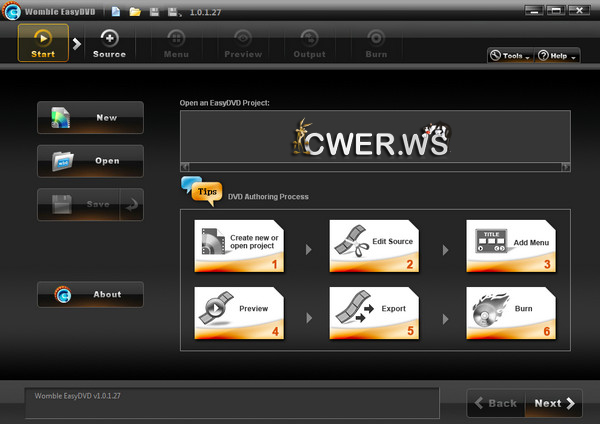The image size is (600, 424).
Task: Click the arrow expander beside Save
Action: 132,204
